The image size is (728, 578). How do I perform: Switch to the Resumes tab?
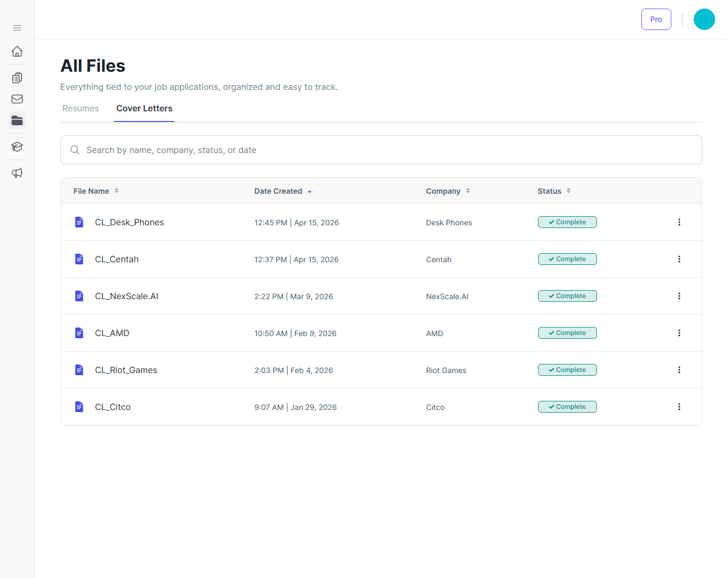(x=81, y=108)
